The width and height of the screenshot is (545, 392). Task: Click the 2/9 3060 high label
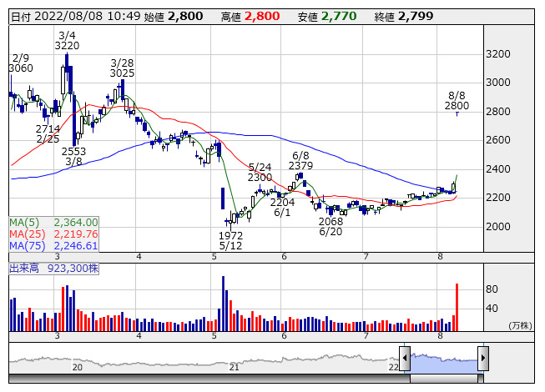(21, 63)
